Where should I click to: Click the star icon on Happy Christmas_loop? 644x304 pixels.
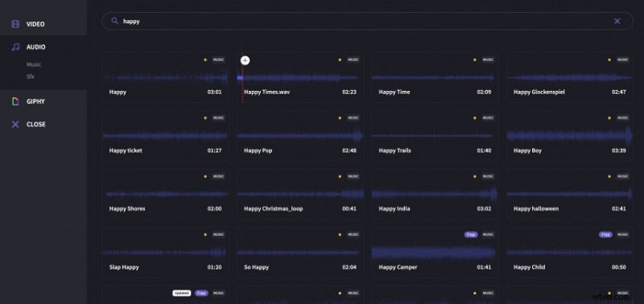340,176
